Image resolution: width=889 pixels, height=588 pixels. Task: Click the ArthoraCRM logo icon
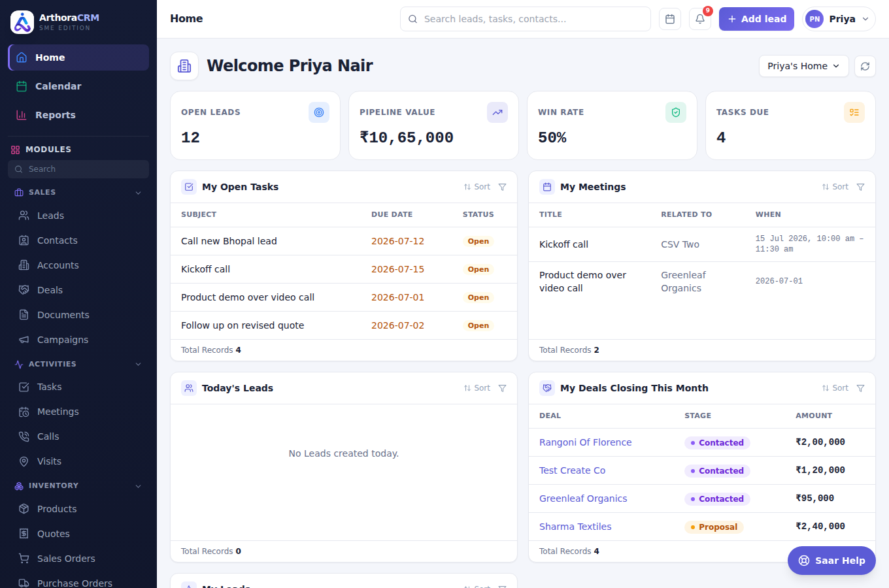point(22,22)
